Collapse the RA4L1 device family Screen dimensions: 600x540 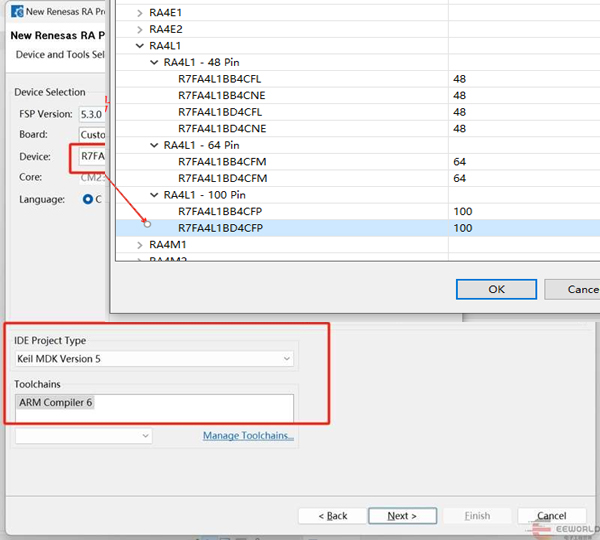click(x=140, y=46)
